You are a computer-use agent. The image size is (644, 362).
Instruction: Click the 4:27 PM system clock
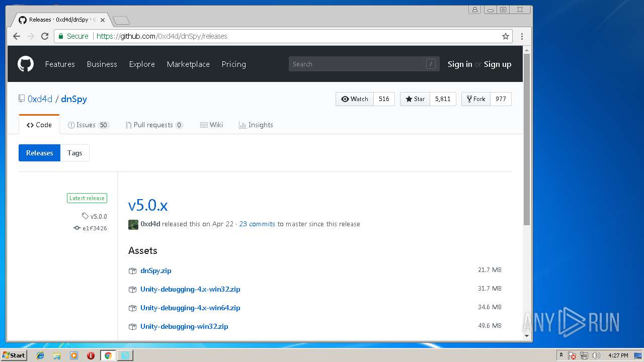coord(618,355)
